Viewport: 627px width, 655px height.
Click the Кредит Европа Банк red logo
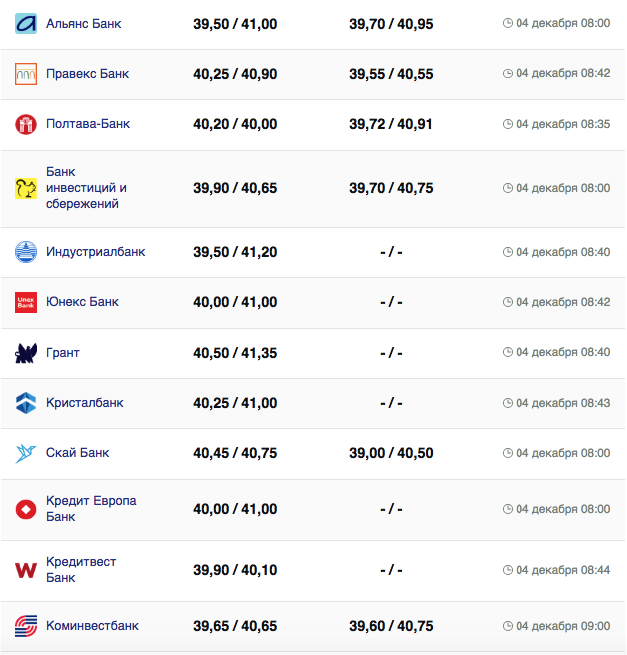click(x=26, y=509)
